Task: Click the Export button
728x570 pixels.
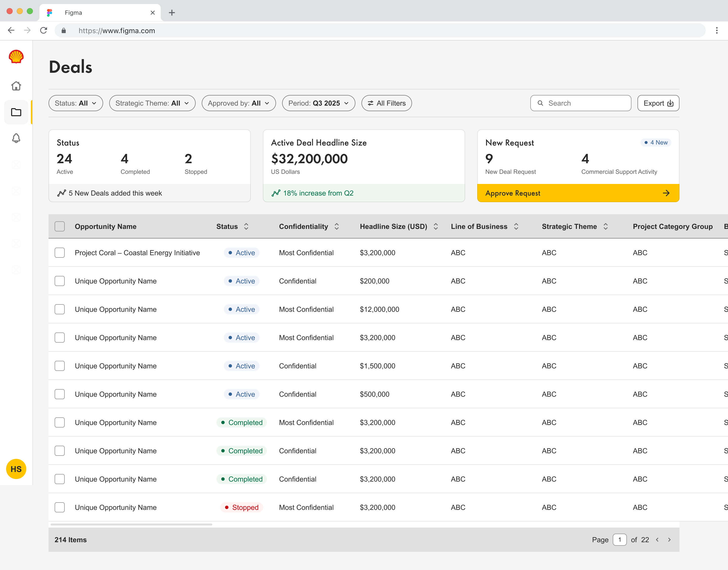Action: [658, 103]
